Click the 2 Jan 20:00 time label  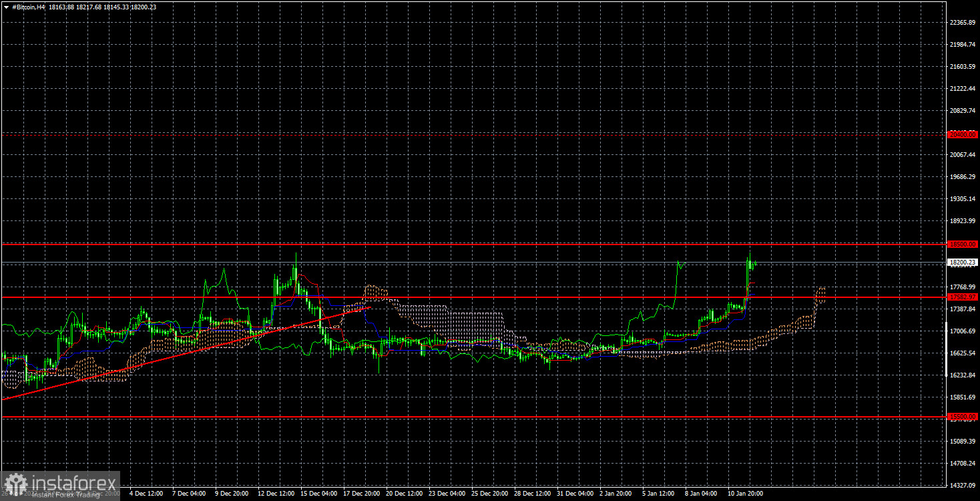tap(616, 494)
